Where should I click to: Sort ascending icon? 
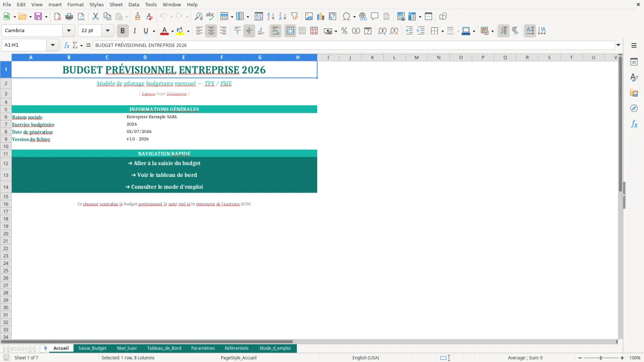click(271, 17)
